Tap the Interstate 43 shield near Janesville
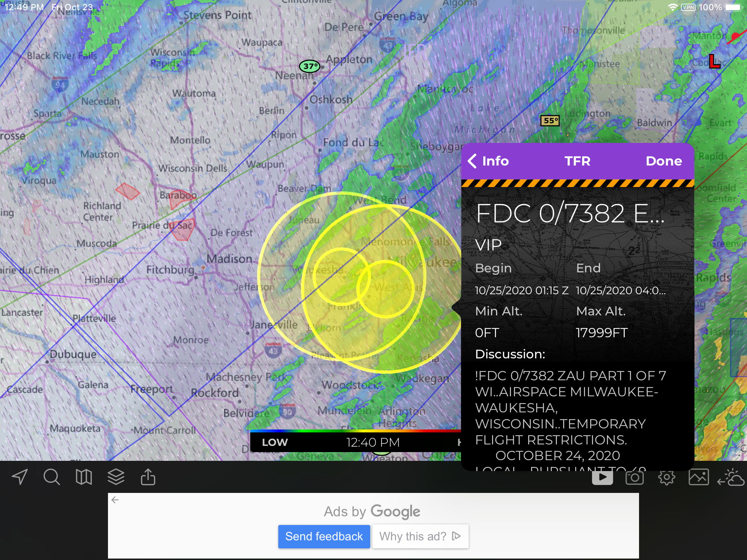This screenshot has width=747, height=560. pos(273,350)
